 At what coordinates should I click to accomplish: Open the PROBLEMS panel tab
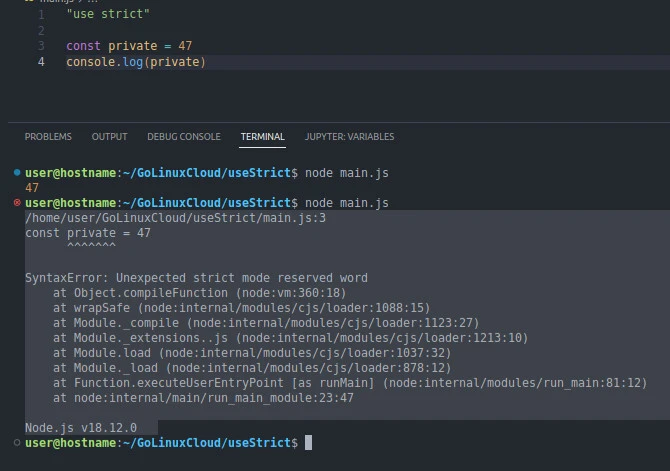(x=48, y=137)
